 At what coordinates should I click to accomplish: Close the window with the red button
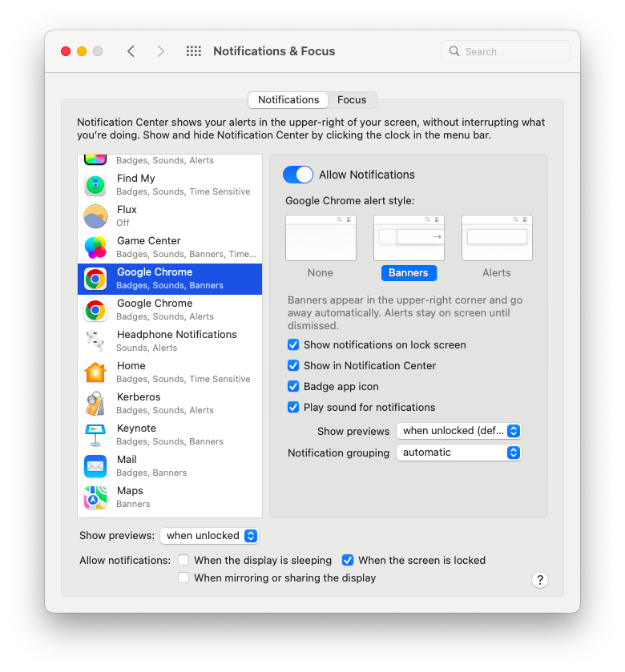tap(66, 51)
